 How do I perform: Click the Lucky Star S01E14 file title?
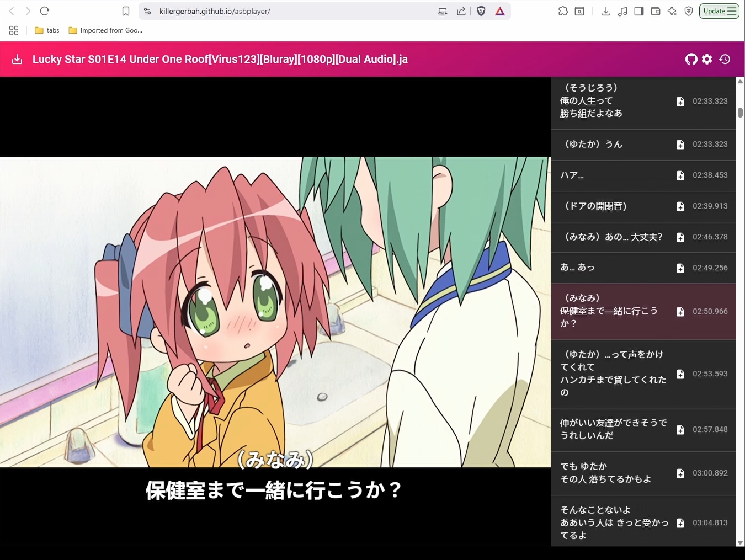[220, 59]
